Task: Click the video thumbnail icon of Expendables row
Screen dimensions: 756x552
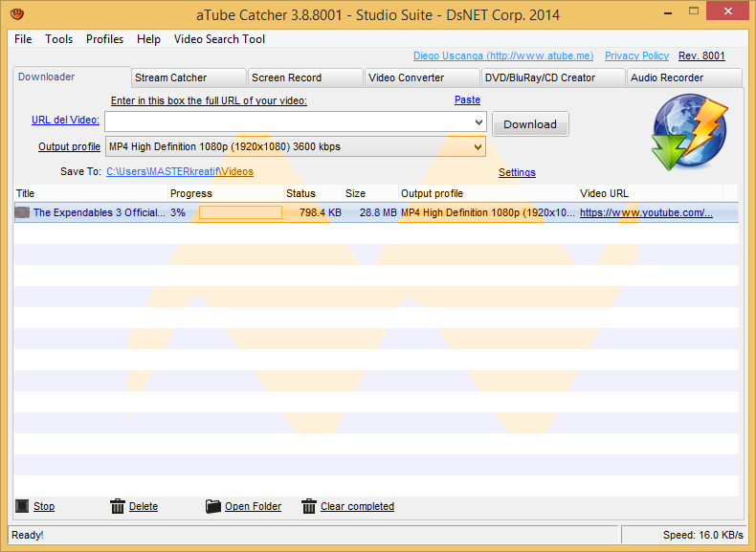Action: (x=22, y=212)
